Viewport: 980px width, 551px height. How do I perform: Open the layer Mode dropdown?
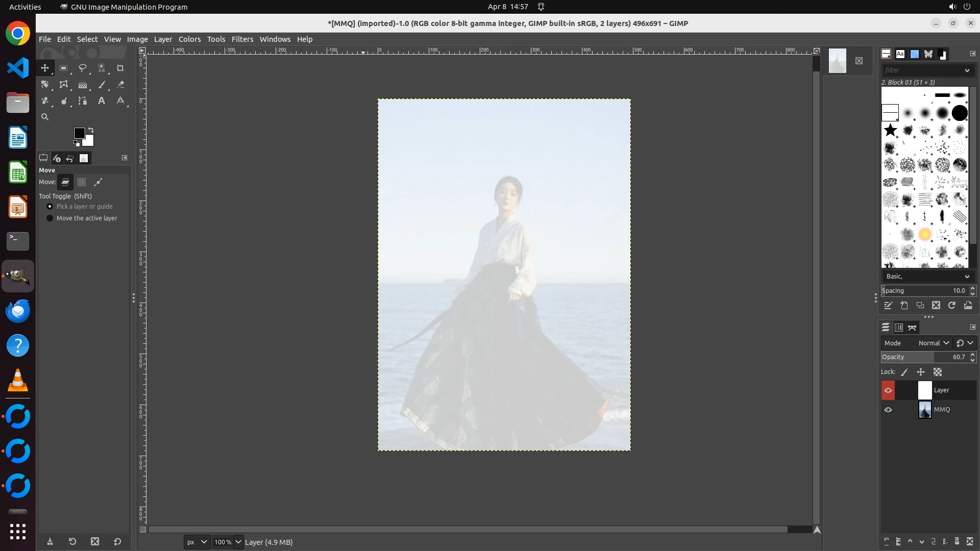933,343
